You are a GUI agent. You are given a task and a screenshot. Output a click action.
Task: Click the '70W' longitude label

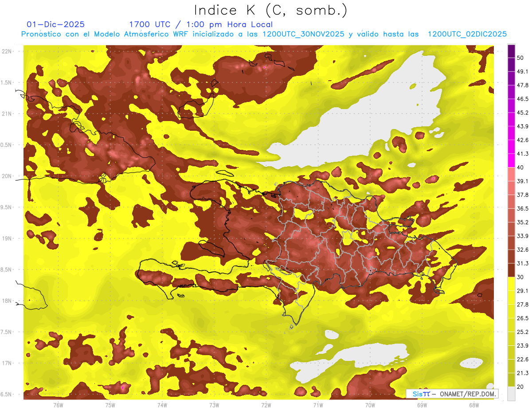tap(370, 405)
